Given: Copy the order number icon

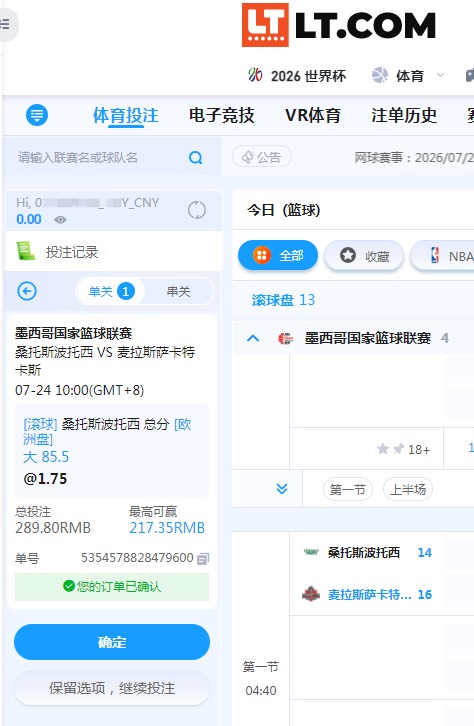Looking at the screenshot, I should (x=203, y=558).
